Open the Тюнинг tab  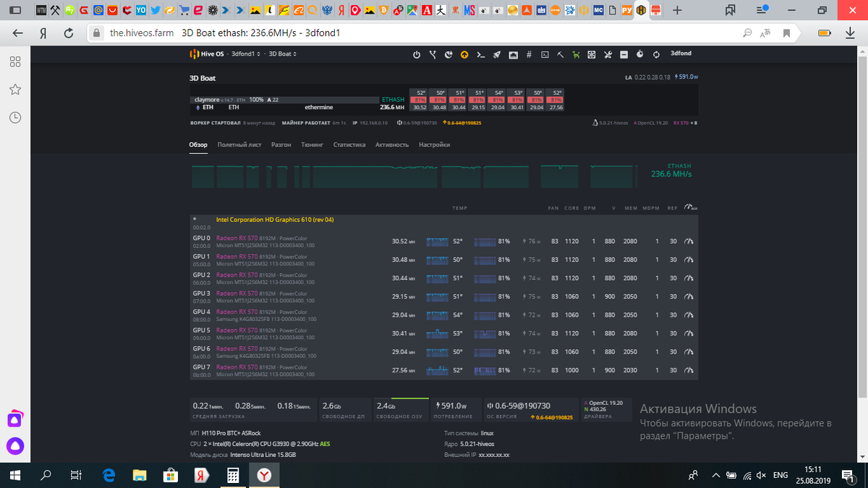[x=312, y=145]
